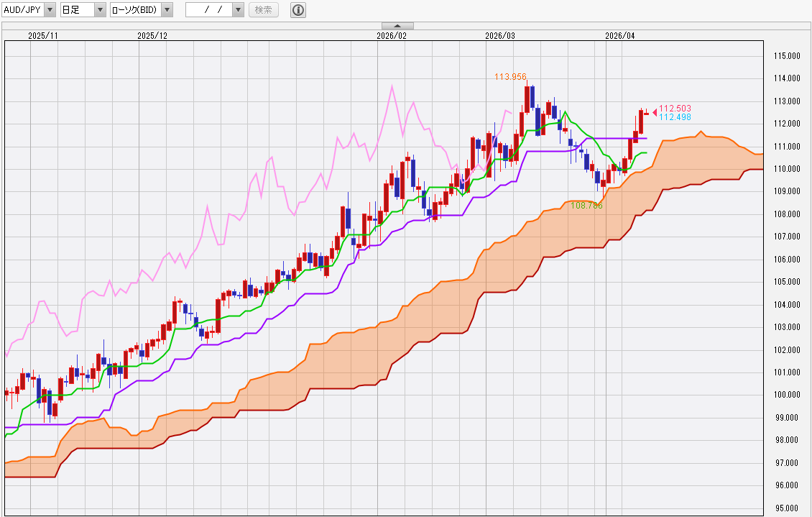This screenshot has width=812, height=517.
Task: Expand the 日足 timeframe dropdown
Action: tap(100, 10)
